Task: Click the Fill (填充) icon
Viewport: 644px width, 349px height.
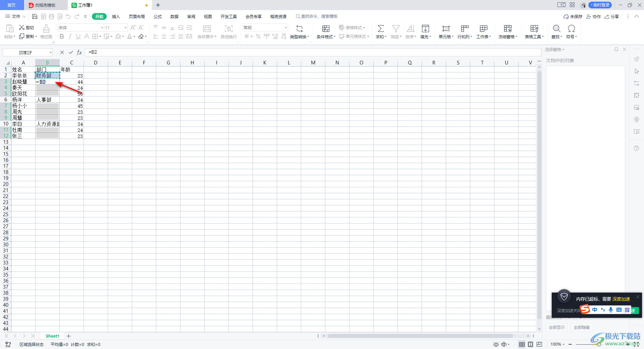Action: 425,29
